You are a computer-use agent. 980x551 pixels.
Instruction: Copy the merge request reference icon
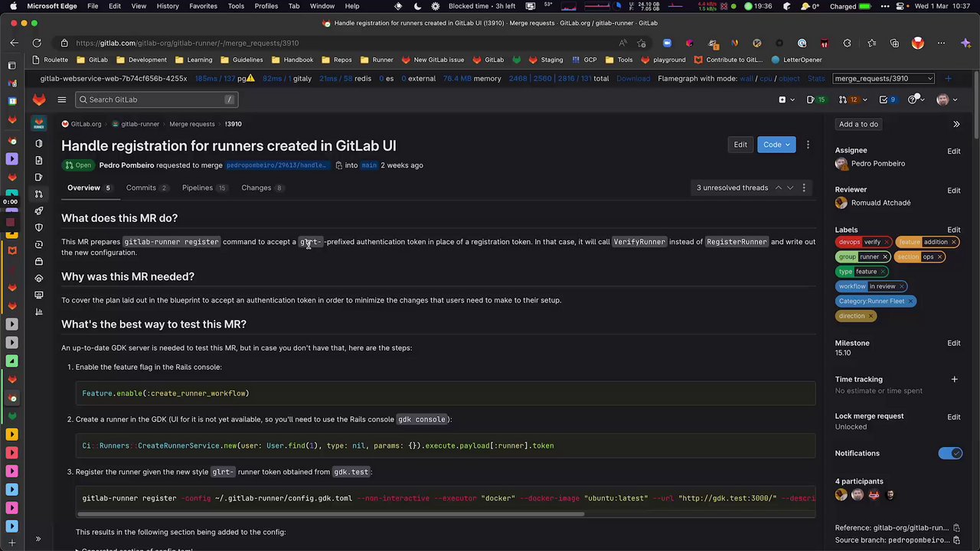[x=956, y=527]
